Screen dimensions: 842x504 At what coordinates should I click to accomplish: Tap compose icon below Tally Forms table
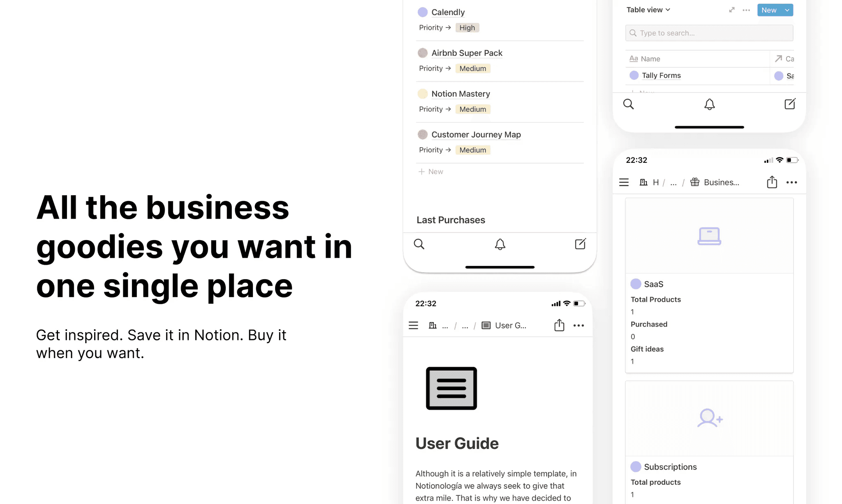tap(789, 104)
